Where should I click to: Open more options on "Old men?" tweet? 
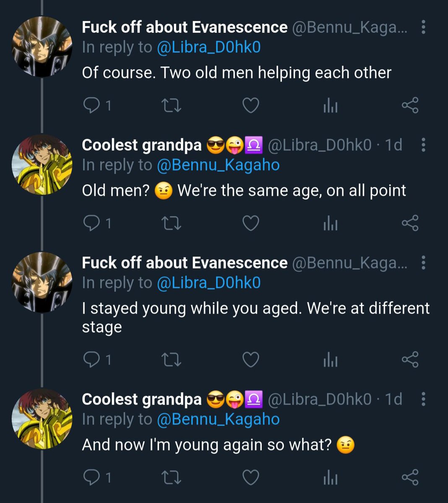pyautogui.click(x=423, y=145)
